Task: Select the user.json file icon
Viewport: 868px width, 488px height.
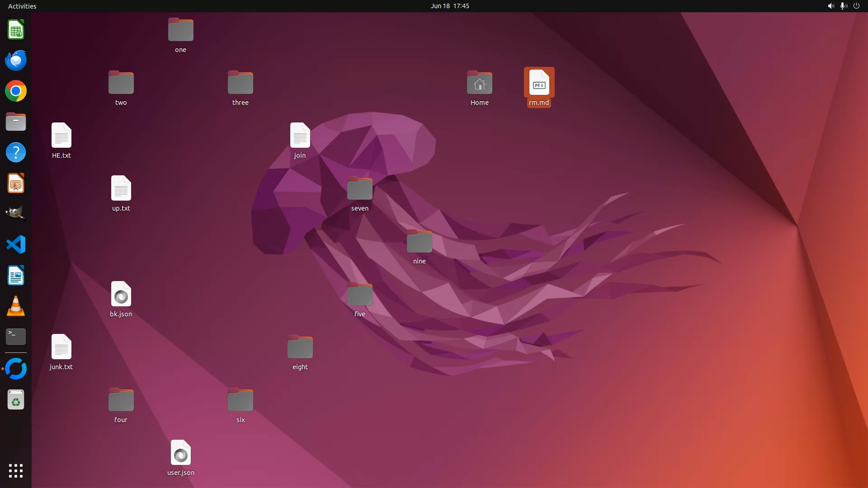Action: (x=180, y=453)
